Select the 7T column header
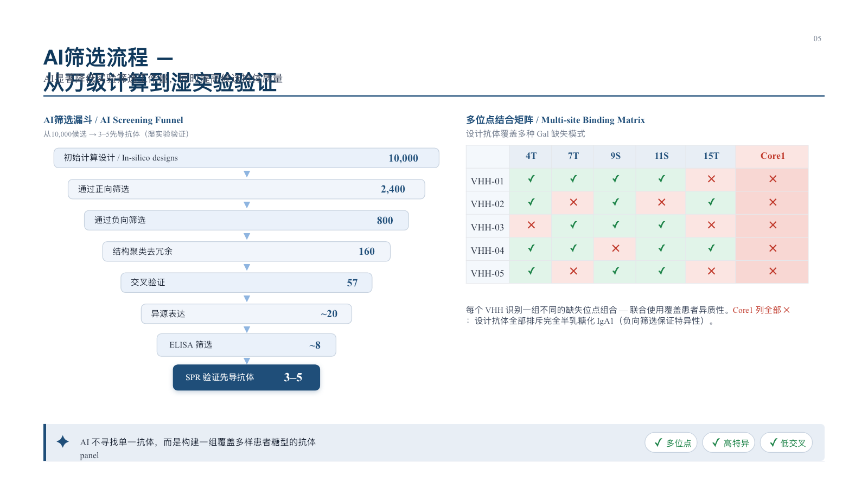The image size is (868, 488). (573, 156)
